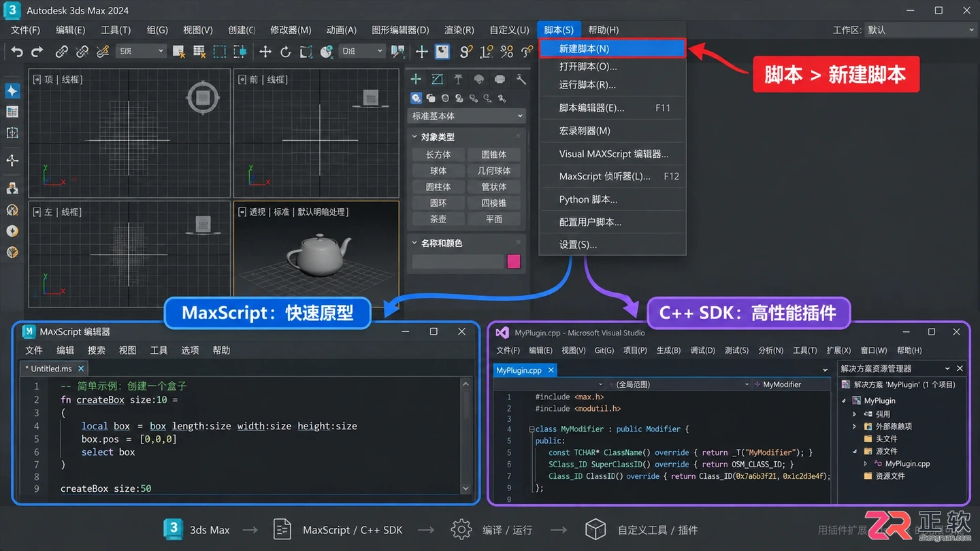Open the 搜索 menu in MaxScript editor
The width and height of the screenshot is (980, 551).
pyautogui.click(x=97, y=350)
